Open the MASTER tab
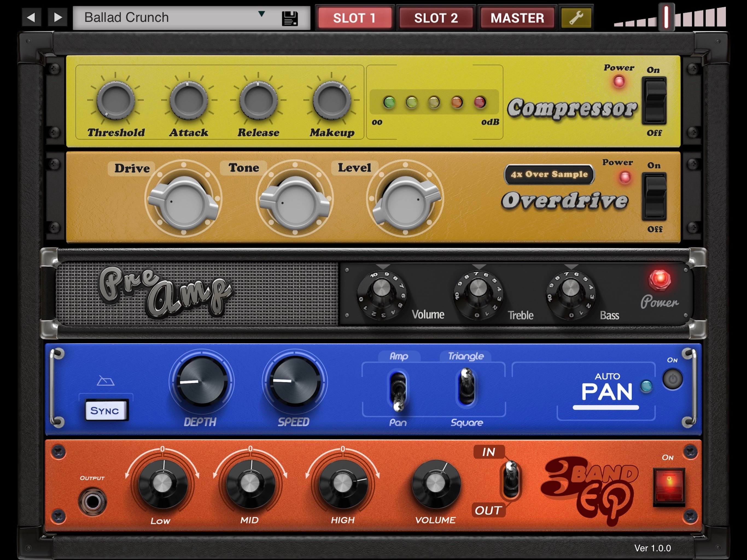Viewport: 747px width, 560px height. tap(517, 18)
